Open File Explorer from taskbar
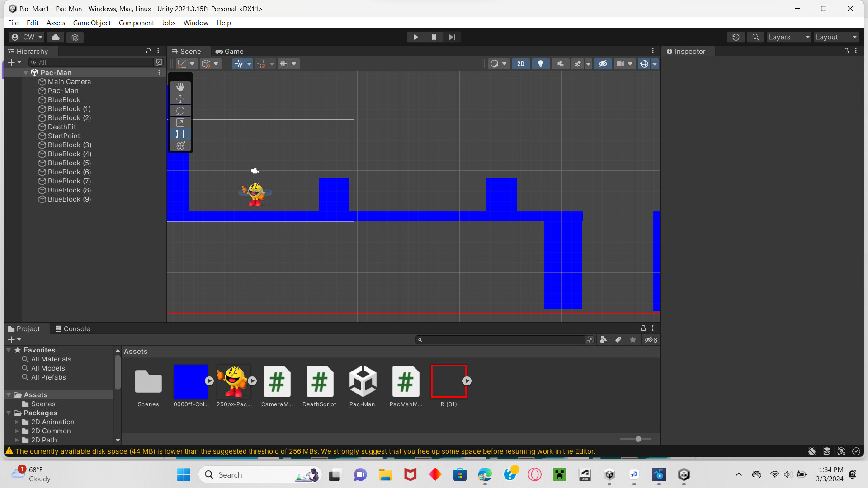 tap(385, 474)
